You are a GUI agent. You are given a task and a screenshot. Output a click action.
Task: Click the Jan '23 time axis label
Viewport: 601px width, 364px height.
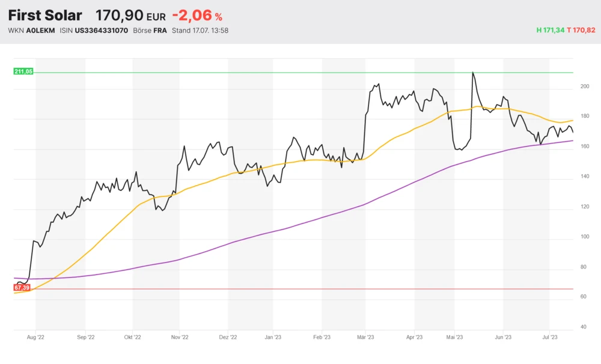coord(273,338)
